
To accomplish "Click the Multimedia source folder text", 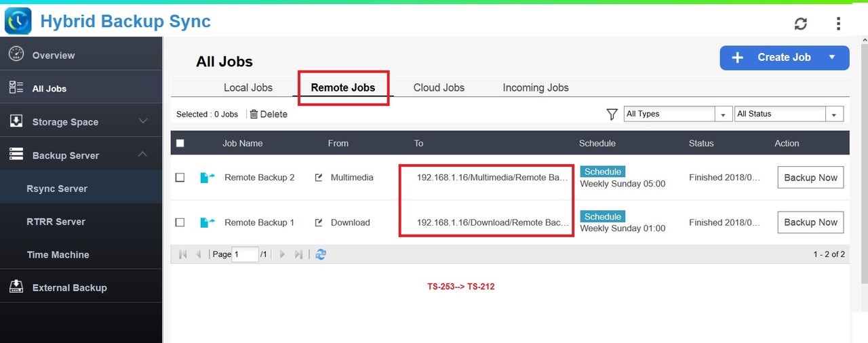I will click(x=352, y=178).
